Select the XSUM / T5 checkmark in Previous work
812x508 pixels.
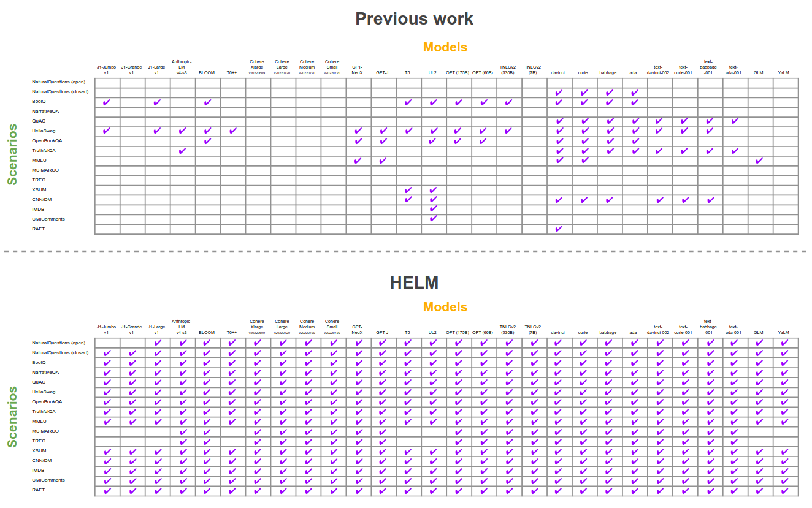coord(408,190)
